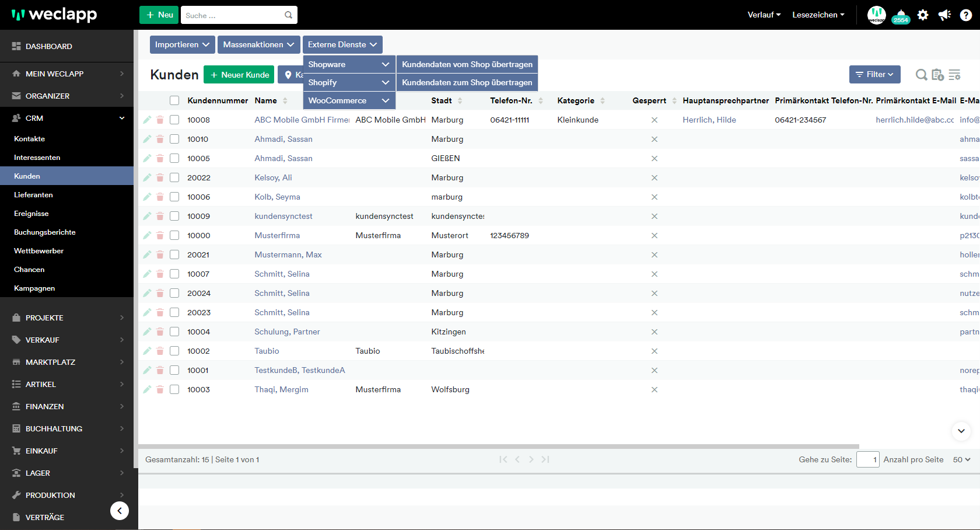Click the Neuer Kunde button
980x530 pixels.
pyautogui.click(x=239, y=75)
